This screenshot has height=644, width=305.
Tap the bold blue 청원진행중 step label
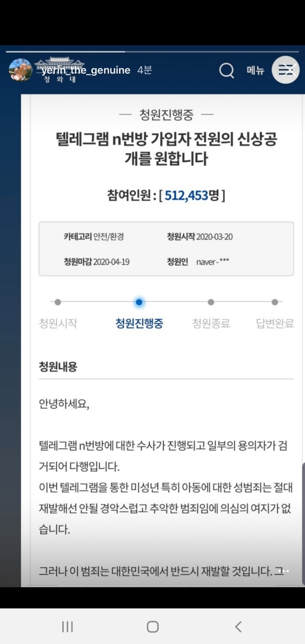[139, 324]
